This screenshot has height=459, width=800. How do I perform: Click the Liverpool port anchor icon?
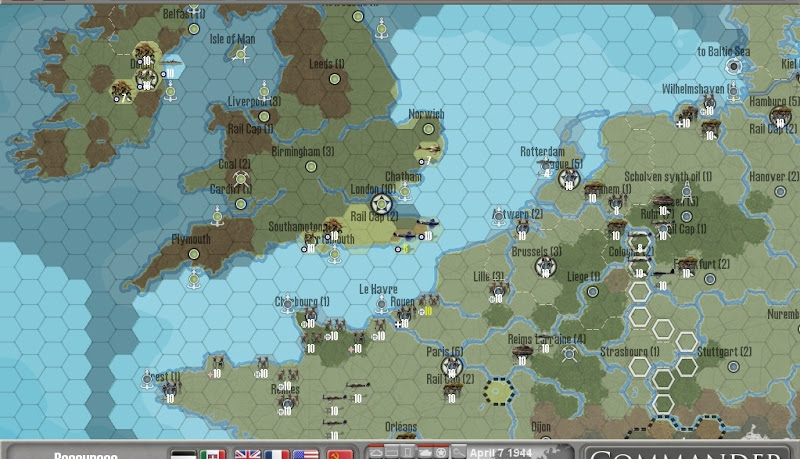(264, 91)
